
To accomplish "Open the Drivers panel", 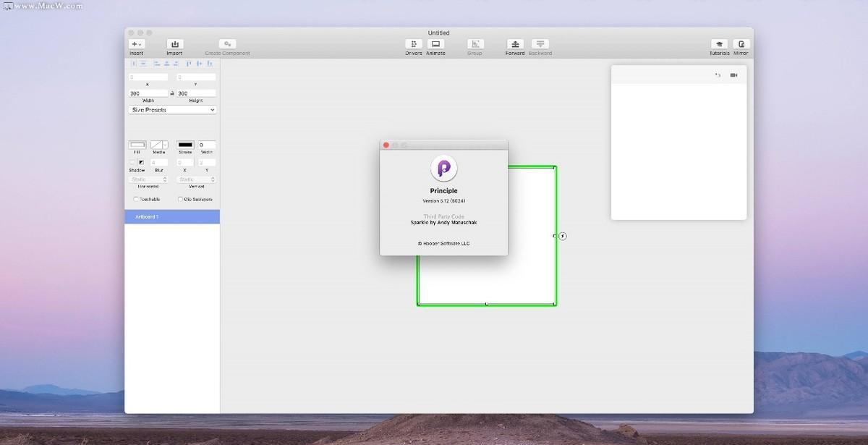I will tap(413, 44).
